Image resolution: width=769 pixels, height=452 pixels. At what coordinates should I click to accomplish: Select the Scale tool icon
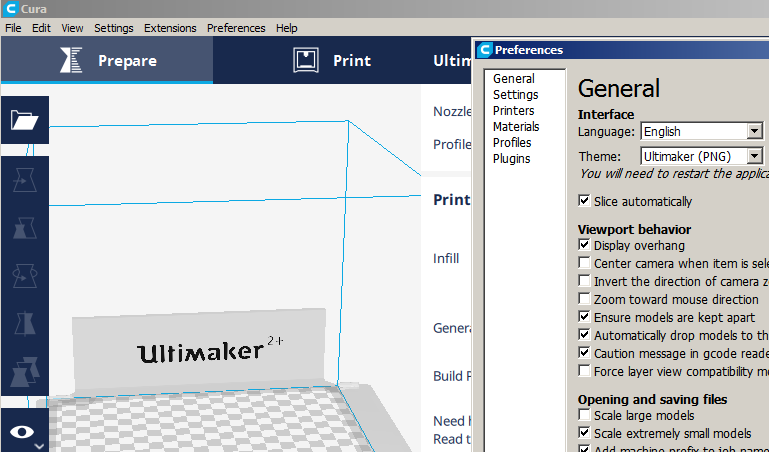click(x=25, y=228)
